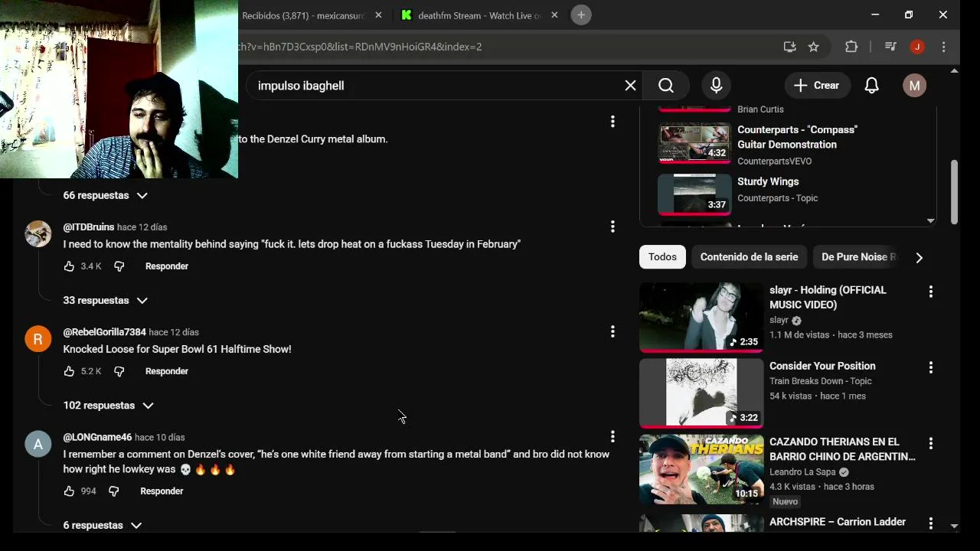Open @RebelGorilla7384 channel link
The height and width of the screenshot is (551, 980).
click(x=104, y=332)
